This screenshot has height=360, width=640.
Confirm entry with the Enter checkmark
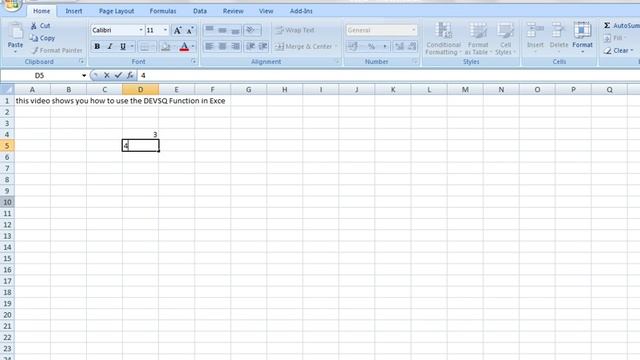coord(118,76)
